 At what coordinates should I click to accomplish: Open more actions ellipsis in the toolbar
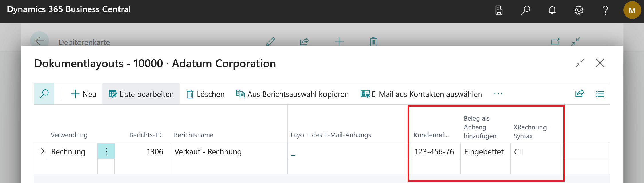point(498,94)
